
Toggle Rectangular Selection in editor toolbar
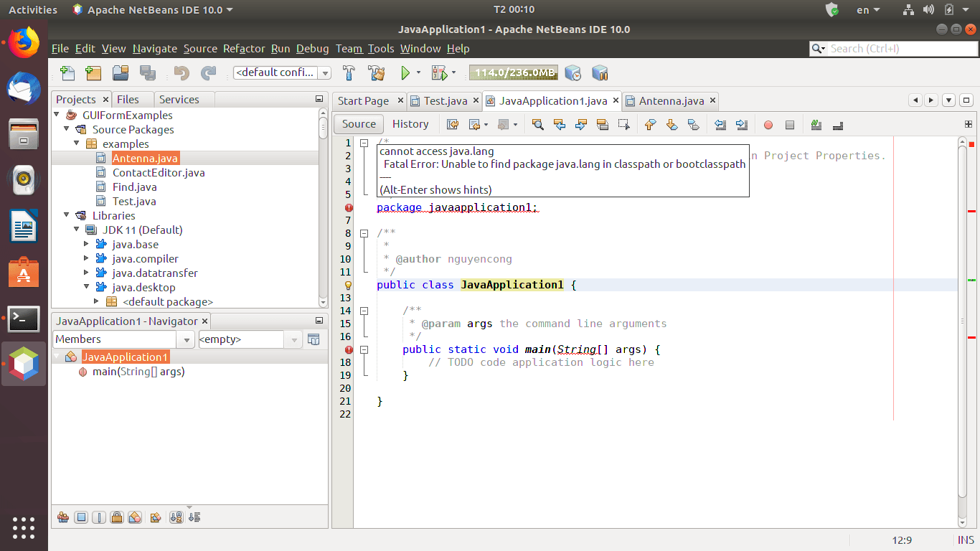point(624,124)
